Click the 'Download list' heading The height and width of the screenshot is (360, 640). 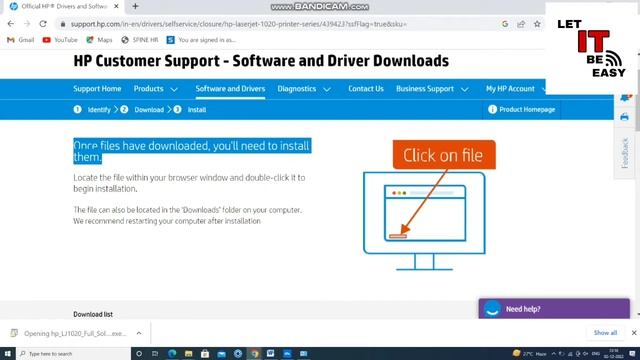93,314
